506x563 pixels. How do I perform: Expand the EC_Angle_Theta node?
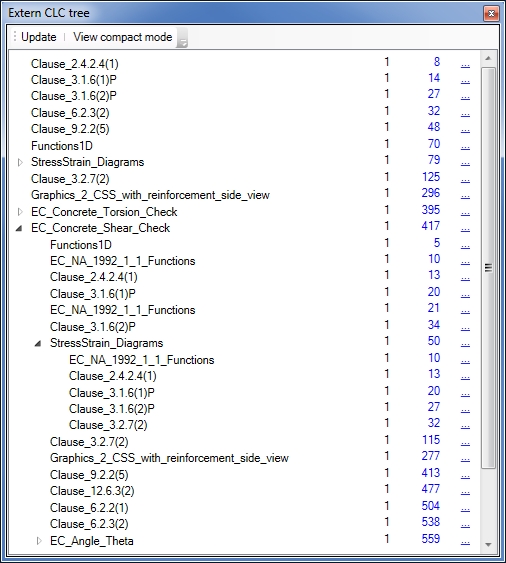pos(39,541)
